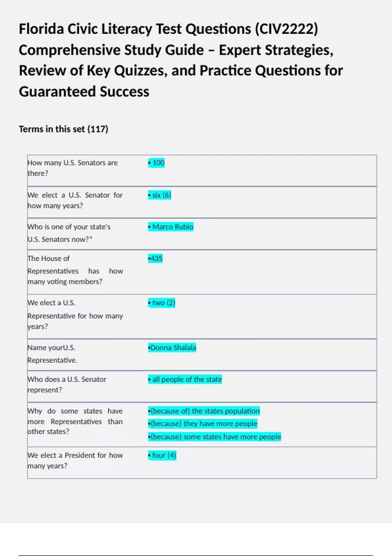Click the House of Representatives voting members question

point(75,270)
